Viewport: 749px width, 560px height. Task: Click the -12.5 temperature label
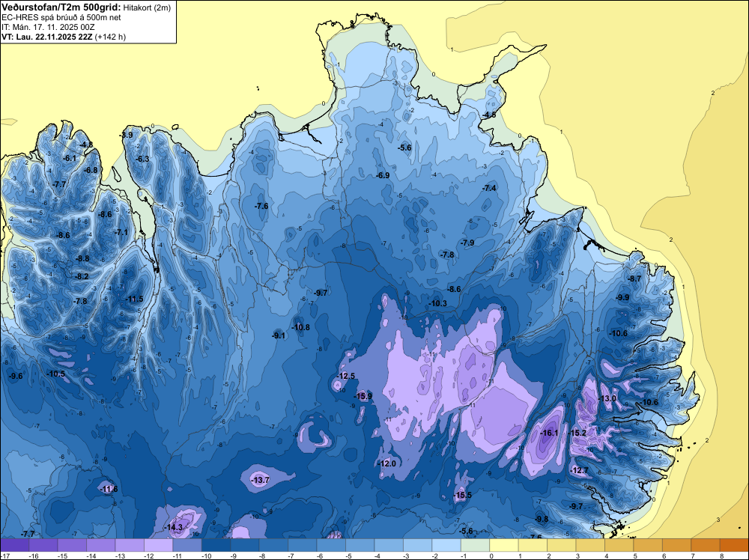346,376
